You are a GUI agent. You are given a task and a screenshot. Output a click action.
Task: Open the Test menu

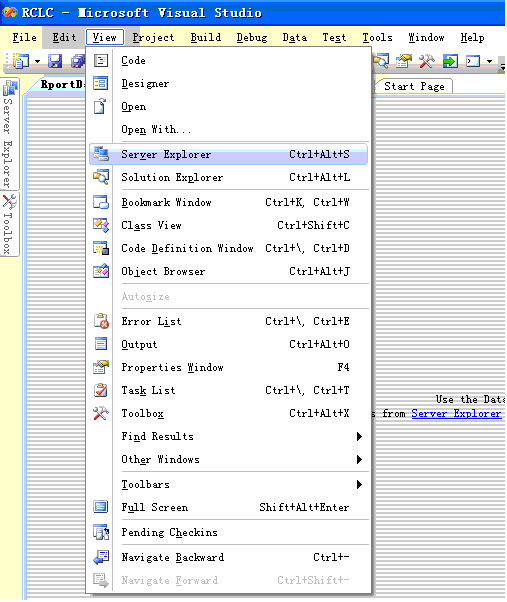coord(334,38)
